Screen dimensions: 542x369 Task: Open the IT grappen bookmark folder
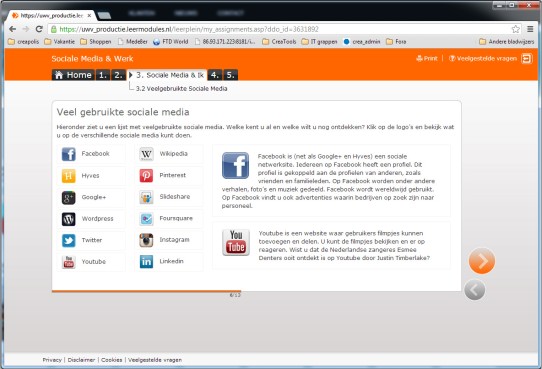[319, 41]
